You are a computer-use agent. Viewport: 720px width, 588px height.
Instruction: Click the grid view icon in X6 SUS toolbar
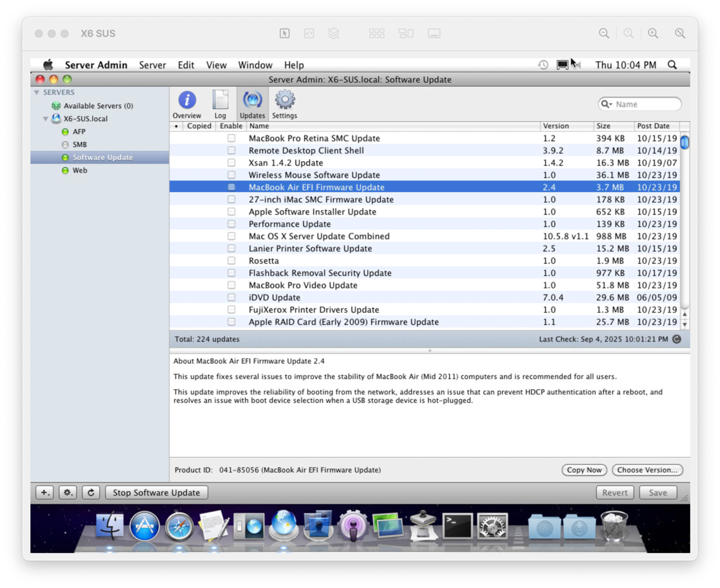tap(376, 34)
